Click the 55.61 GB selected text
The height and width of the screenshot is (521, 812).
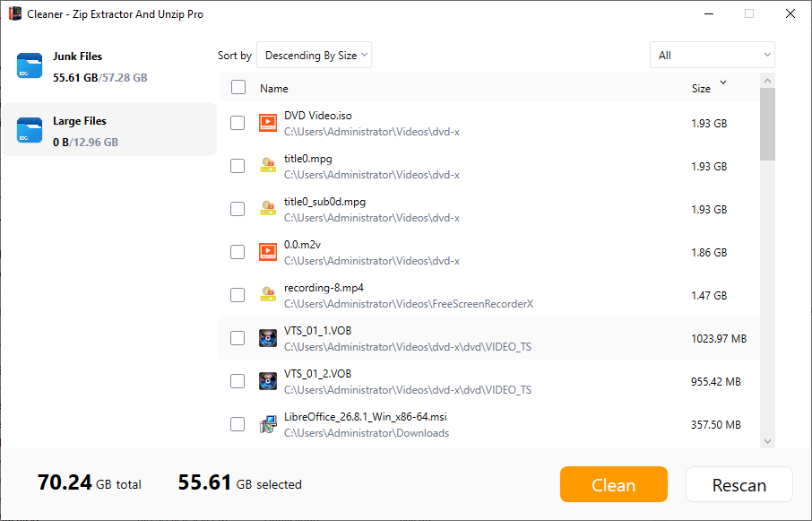click(x=240, y=482)
